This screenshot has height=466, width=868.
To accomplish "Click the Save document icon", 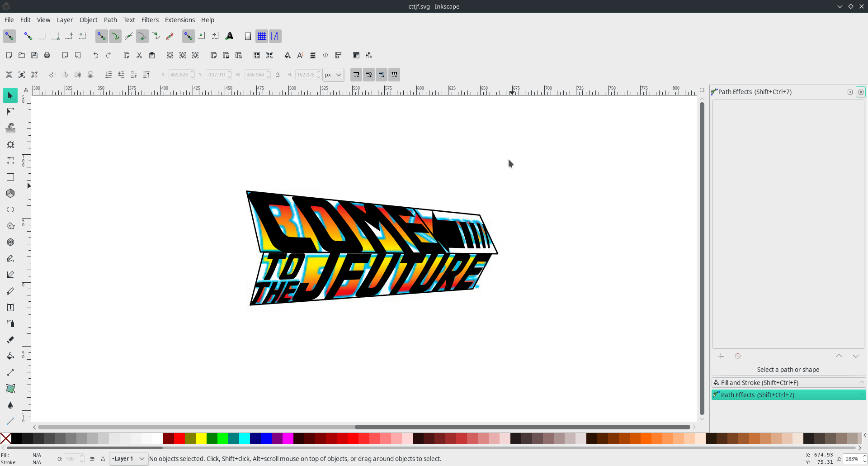I will [34, 55].
